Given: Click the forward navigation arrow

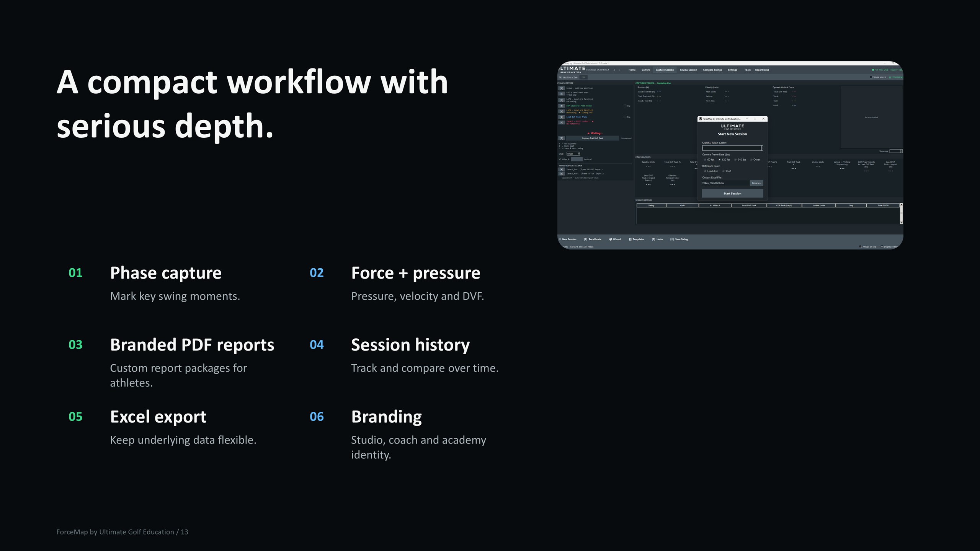Looking at the screenshot, I should (619, 70).
